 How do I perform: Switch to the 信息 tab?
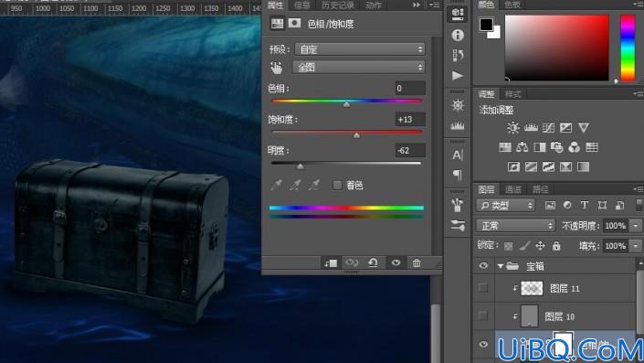point(301,5)
